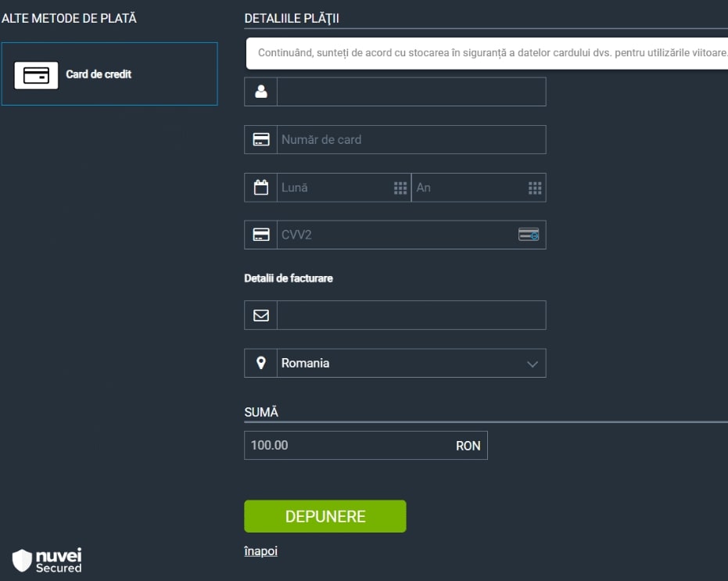Screen dimensions: 728x581
Task: Open the Lună month grid picker
Action: (x=400, y=188)
